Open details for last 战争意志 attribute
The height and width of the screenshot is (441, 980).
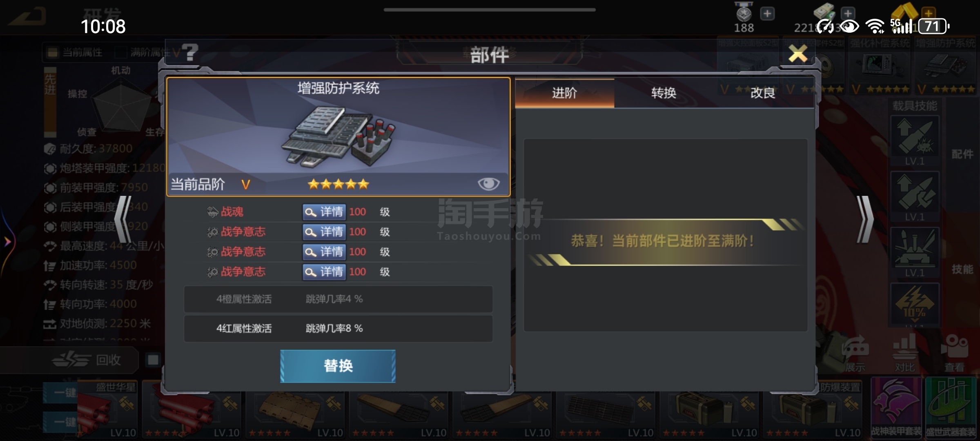click(x=324, y=272)
